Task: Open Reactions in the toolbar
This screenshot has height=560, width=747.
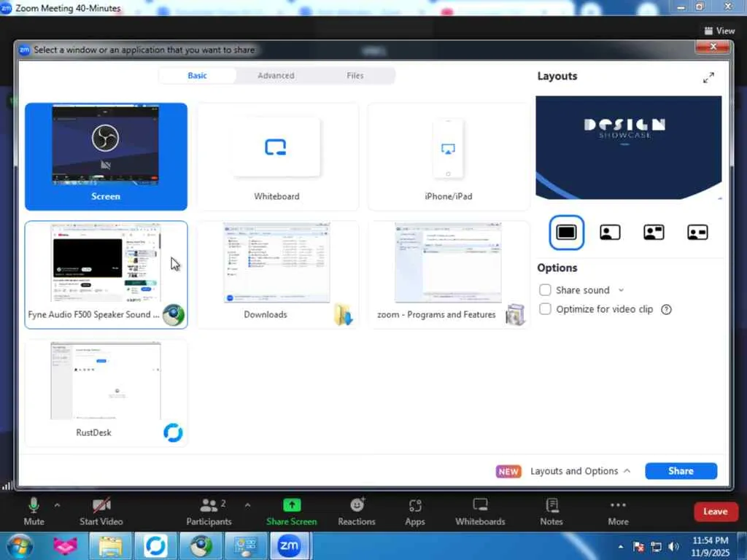Action: click(357, 511)
